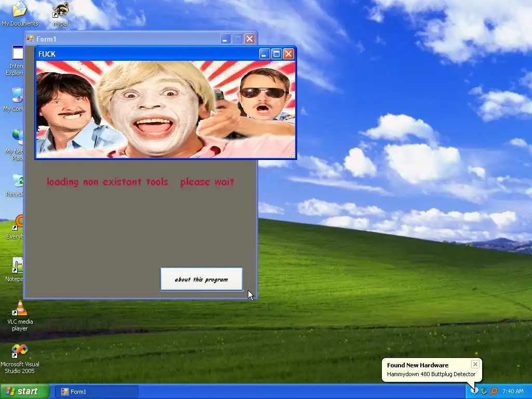Click the new hardware tray icon
This screenshot has width=532, height=399.
tap(474, 391)
